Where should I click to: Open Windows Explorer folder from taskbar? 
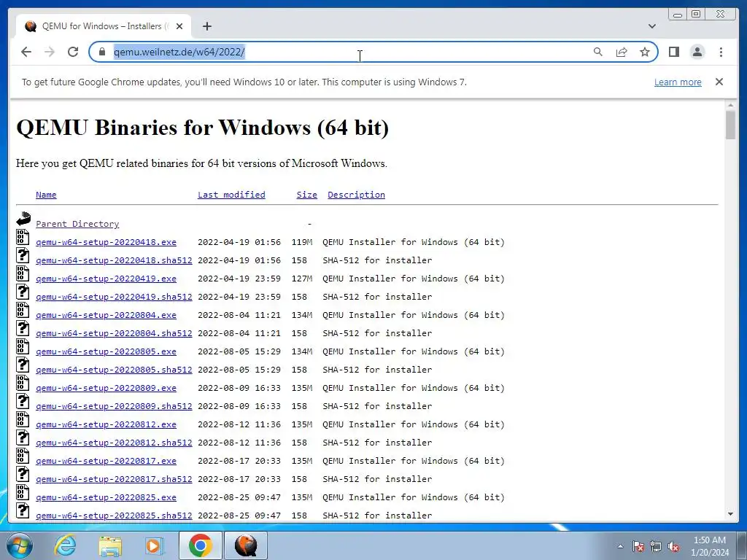[110, 545]
